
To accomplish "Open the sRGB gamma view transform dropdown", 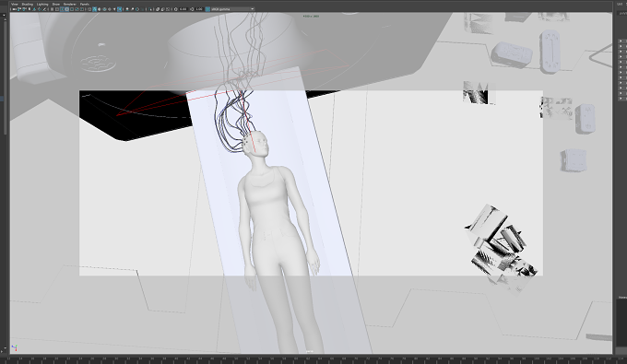I will pyautogui.click(x=232, y=9).
